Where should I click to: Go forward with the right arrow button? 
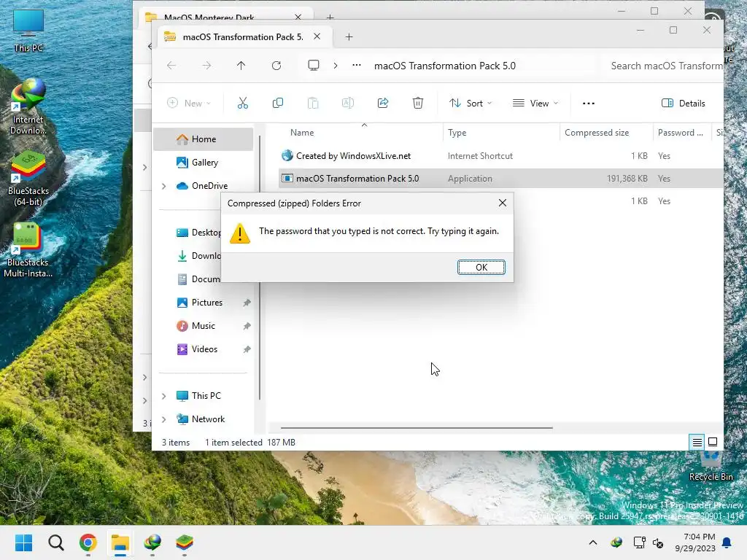tap(206, 66)
